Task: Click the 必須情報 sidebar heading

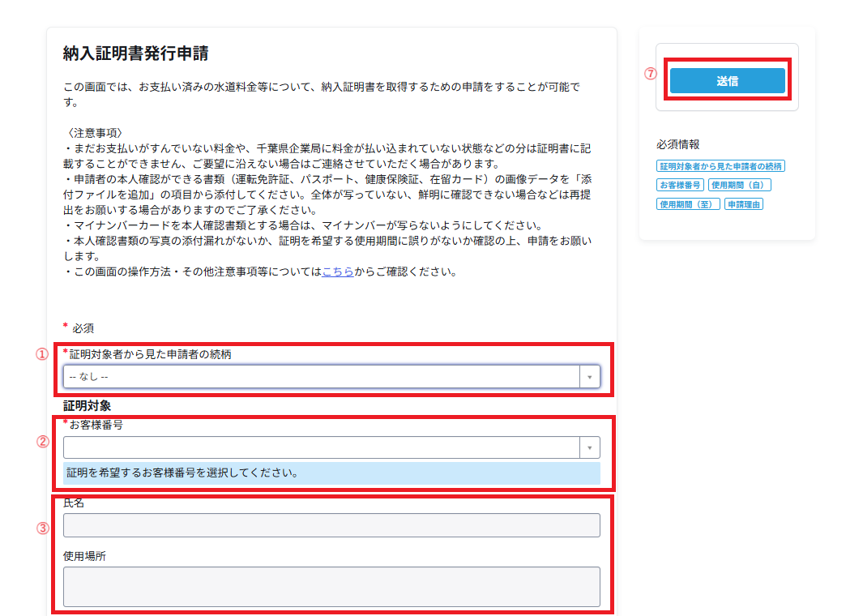Action: click(677, 144)
